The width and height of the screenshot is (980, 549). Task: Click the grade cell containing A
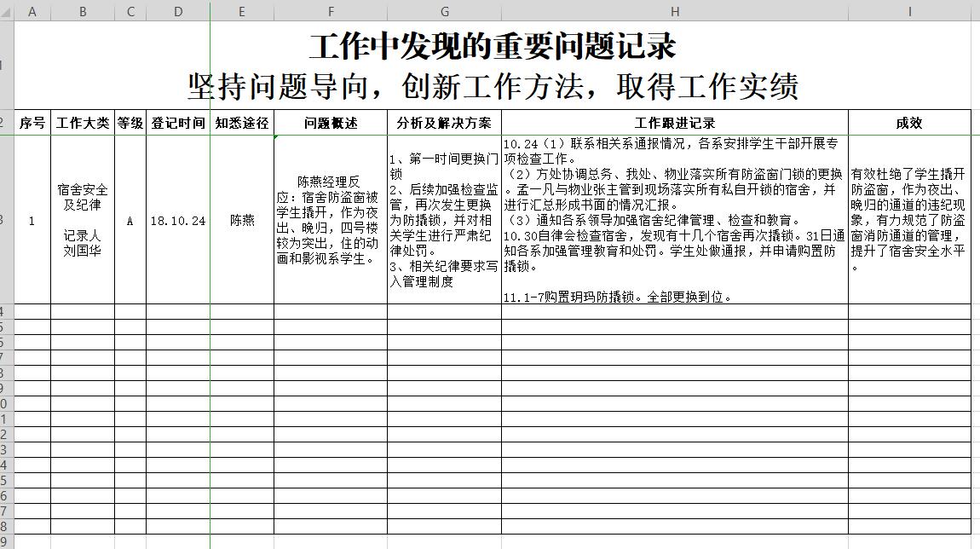click(x=130, y=220)
